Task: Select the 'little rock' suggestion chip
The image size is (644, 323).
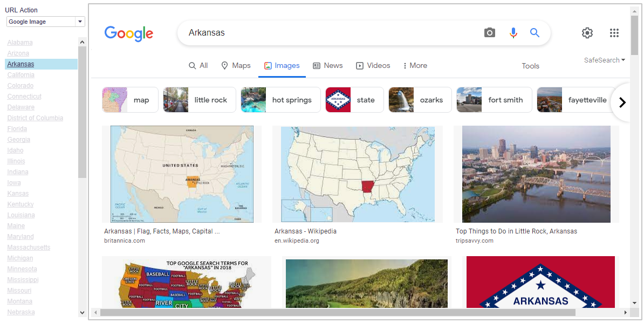Action: pyautogui.click(x=200, y=100)
